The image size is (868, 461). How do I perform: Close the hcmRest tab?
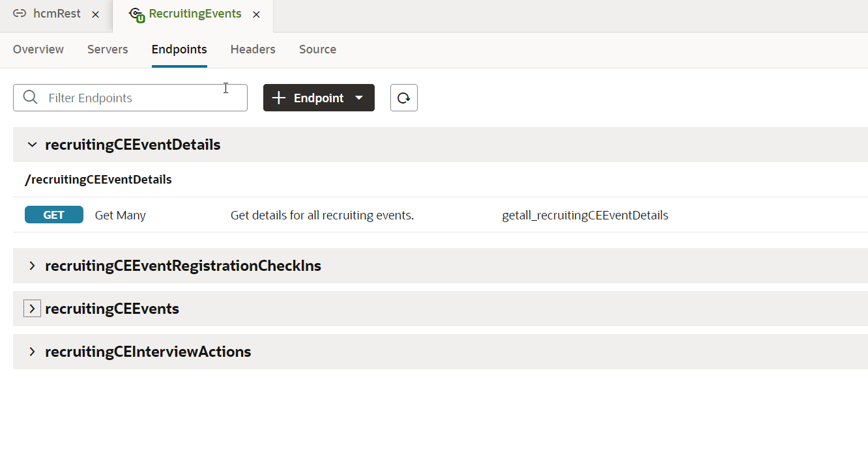click(x=95, y=14)
